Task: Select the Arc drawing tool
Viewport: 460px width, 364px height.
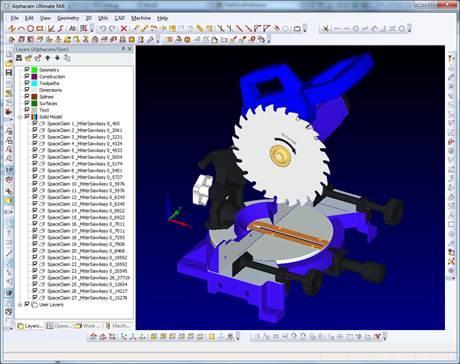Action: [21, 29]
